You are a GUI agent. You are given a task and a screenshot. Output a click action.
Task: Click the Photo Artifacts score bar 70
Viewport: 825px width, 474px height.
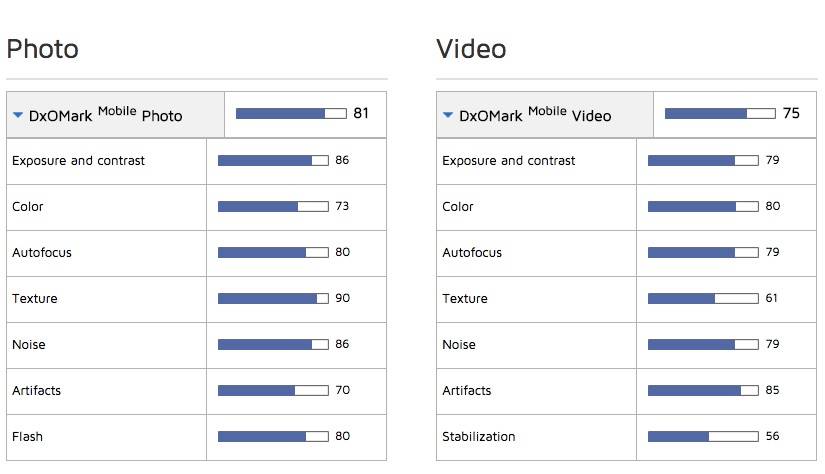(273, 390)
